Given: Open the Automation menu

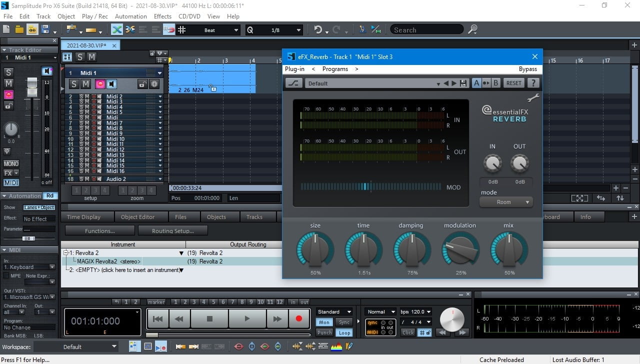Looking at the screenshot, I should 131,16.
